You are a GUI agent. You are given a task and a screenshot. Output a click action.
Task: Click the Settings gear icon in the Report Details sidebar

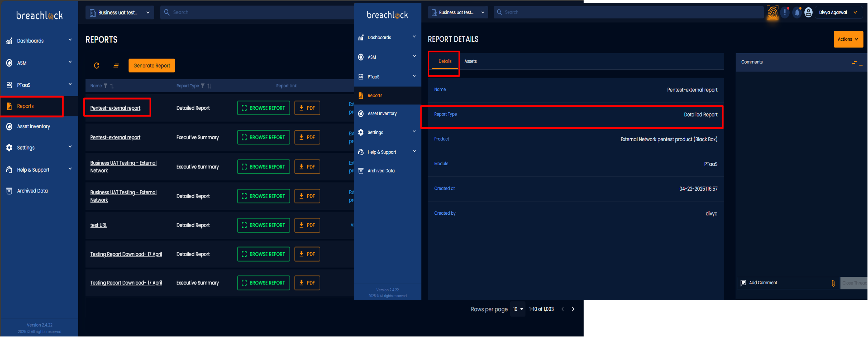pyautogui.click(x=361, y=133)
